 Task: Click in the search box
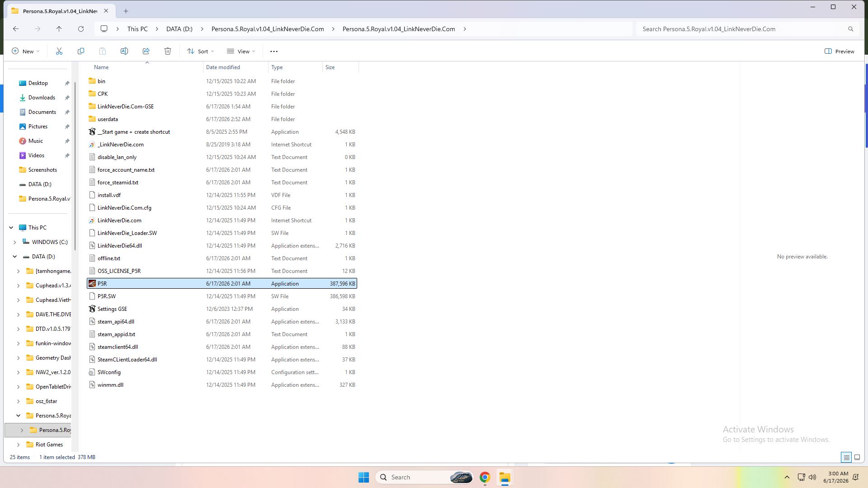pos(741,29)
